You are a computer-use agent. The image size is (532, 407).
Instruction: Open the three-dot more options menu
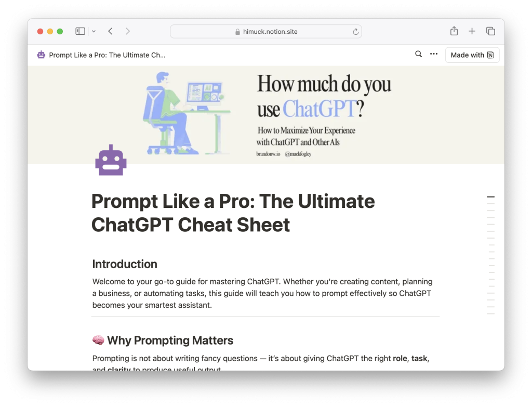(434, 54)
